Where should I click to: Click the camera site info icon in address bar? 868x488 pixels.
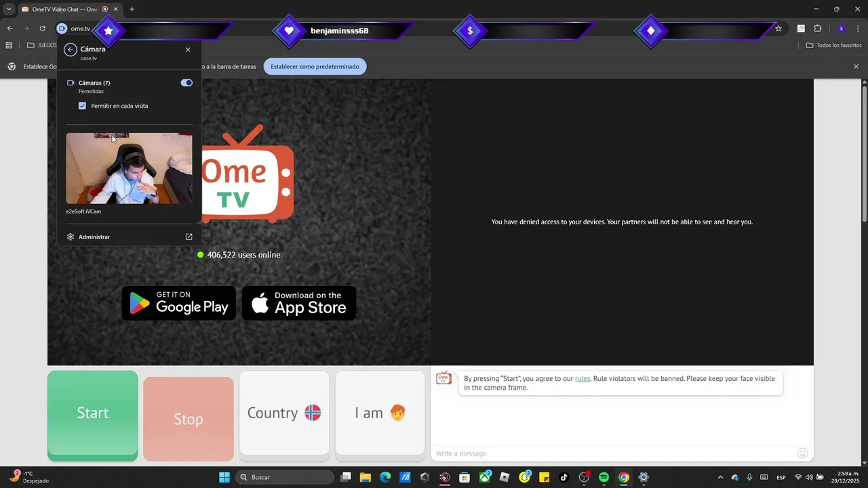pos(62,28)
